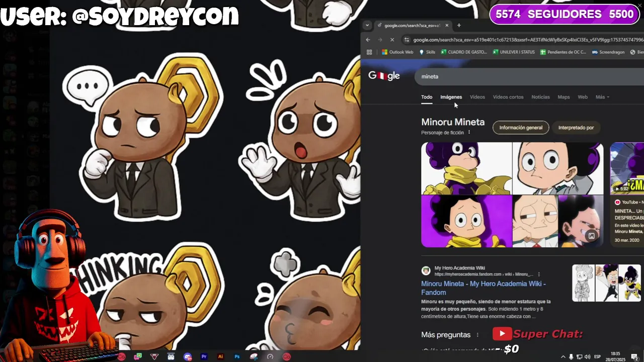Click the Minoru Mineta panel heading
Screen dimensions: 644x362
click(x=453, y=122)
